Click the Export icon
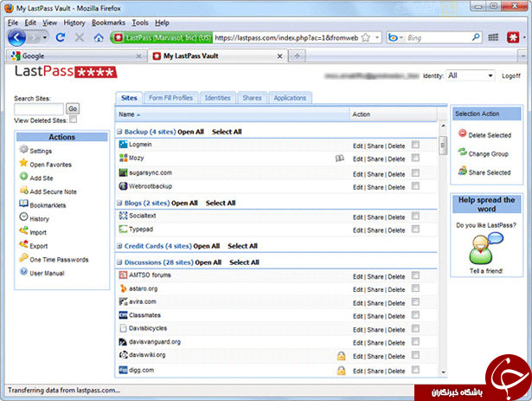Viewport: 532px width, 401px height. [x=23, y=244]
